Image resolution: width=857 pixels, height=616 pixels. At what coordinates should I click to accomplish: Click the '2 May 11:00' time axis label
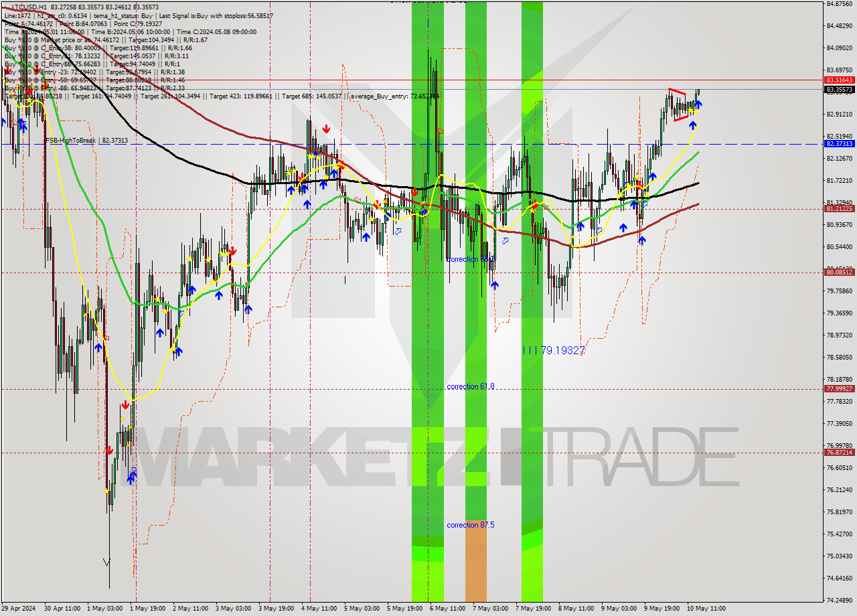[x=191, y=609]
